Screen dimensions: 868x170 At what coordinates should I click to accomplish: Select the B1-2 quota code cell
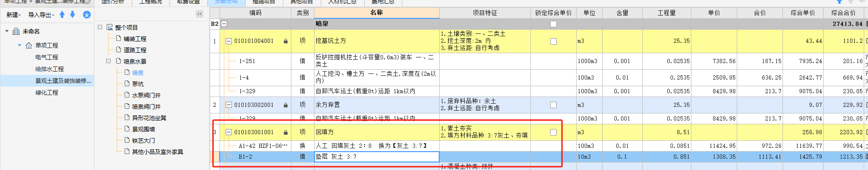245,157
